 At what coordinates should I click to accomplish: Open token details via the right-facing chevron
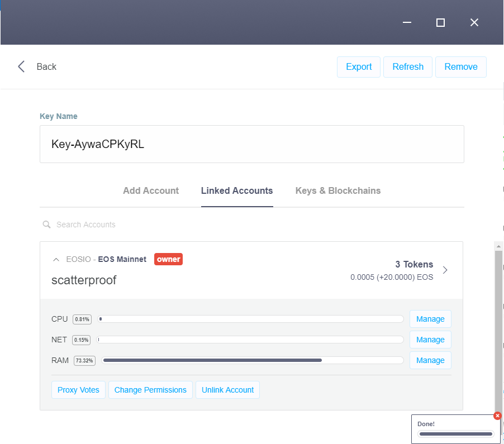[x=445, y=270]
